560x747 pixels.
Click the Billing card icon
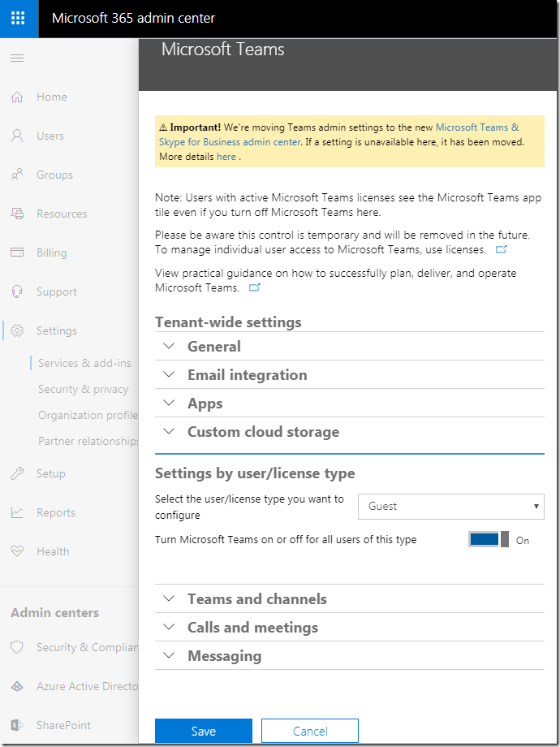coord(17,253)
